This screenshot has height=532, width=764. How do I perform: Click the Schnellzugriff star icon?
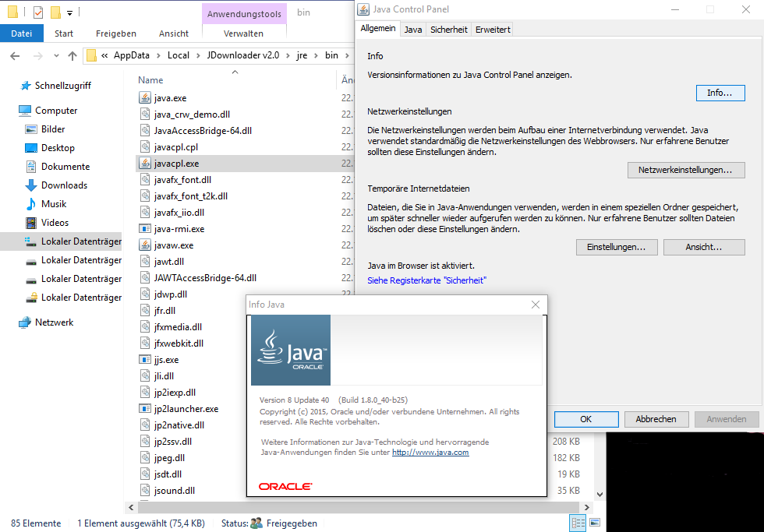click(x=25, y=86)
